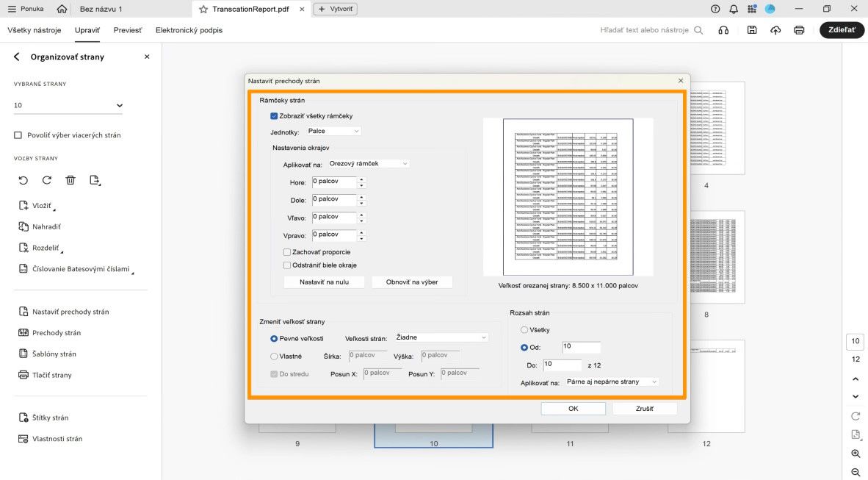The width and height of the screenshot is (868, 480).
Task: Rotate page clockwise icon
Action: click(47, 180)
